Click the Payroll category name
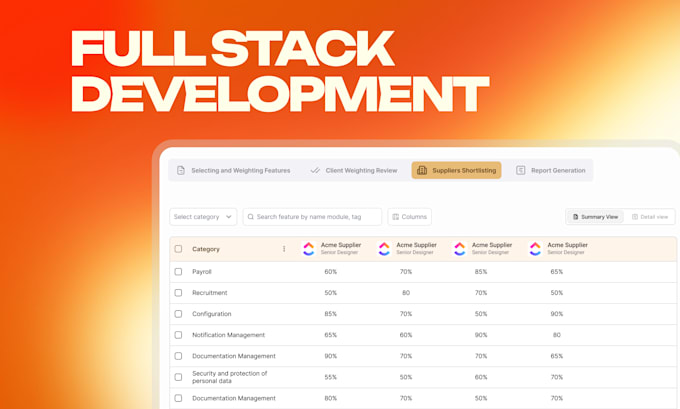 tap(202, 272)
